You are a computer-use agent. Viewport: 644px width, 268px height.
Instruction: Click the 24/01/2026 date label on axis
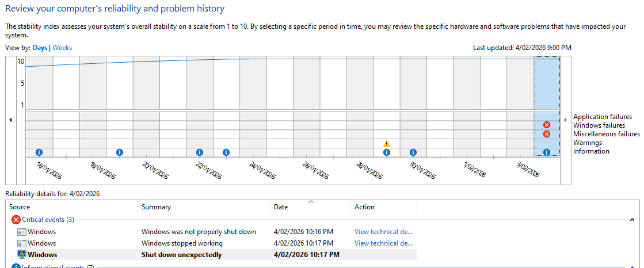point(262,170)
